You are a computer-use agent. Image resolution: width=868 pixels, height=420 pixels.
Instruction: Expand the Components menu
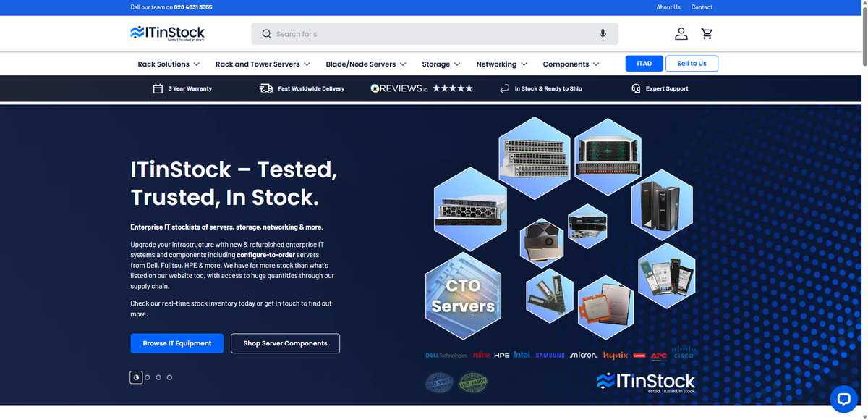click(571, 64)
